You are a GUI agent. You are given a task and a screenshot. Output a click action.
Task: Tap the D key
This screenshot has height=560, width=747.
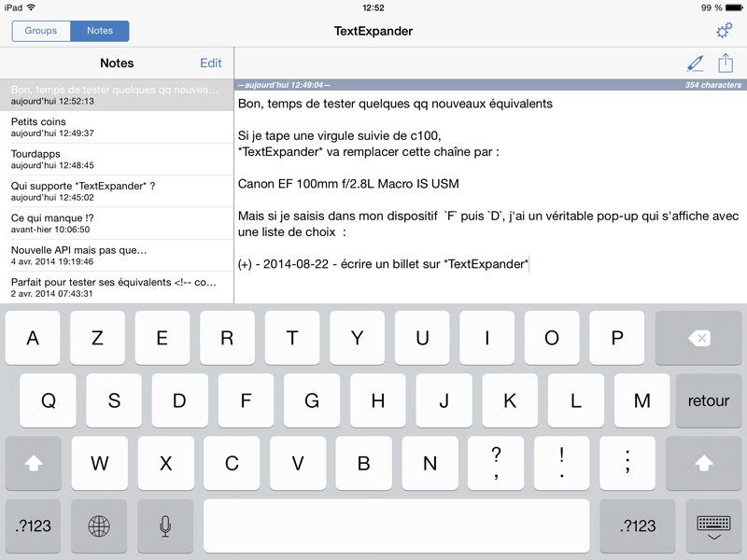(179, 400)
